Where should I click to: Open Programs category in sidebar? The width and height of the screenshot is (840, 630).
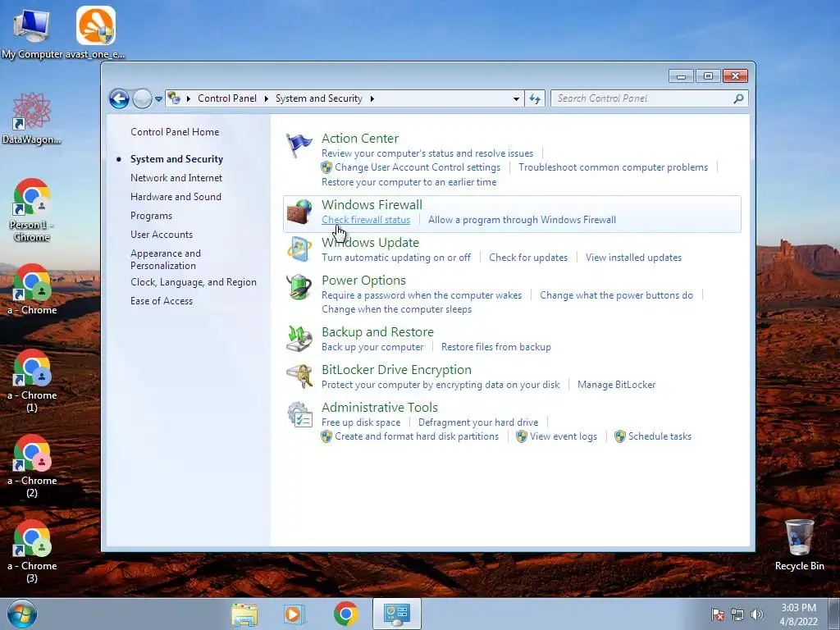click(151, 216)
